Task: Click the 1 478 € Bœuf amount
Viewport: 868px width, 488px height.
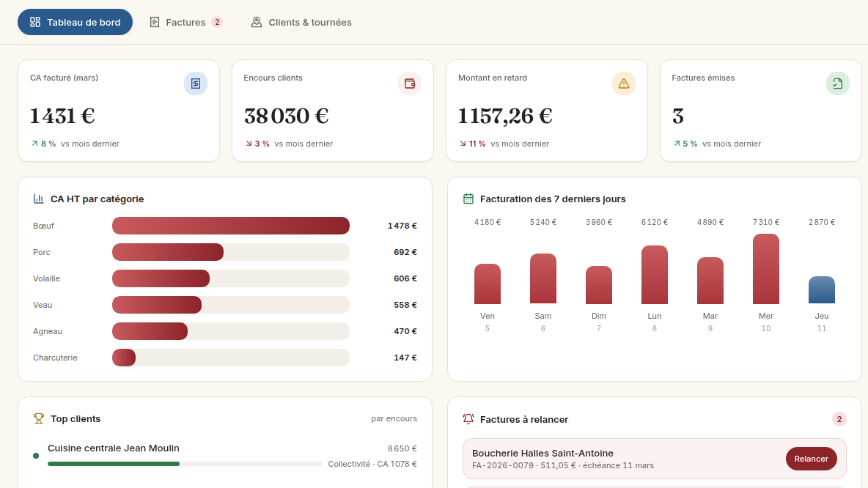Action: tap(402, 226)
